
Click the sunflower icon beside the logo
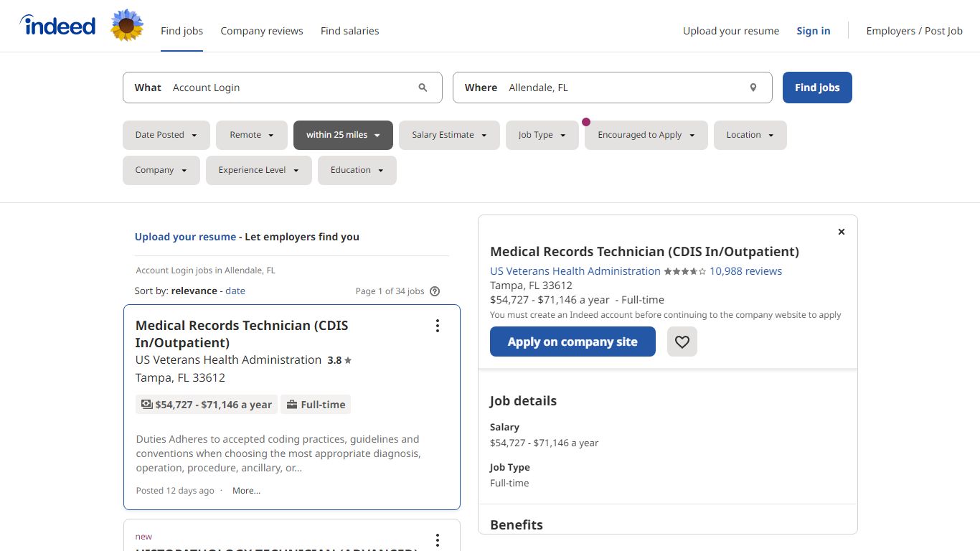point(127,26)
